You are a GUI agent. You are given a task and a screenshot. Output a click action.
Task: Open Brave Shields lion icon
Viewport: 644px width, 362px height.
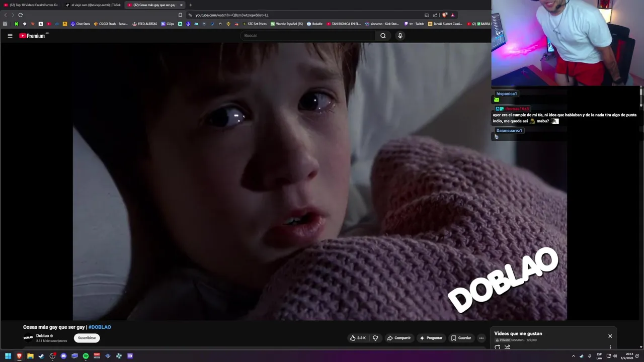click(444, 15)
